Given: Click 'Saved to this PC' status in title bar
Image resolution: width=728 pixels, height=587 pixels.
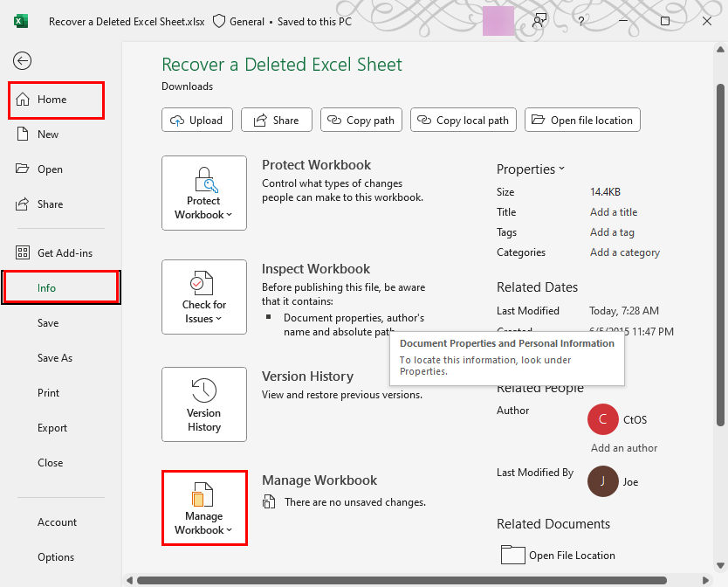Looking at the screenshot, I should (314, 21).
